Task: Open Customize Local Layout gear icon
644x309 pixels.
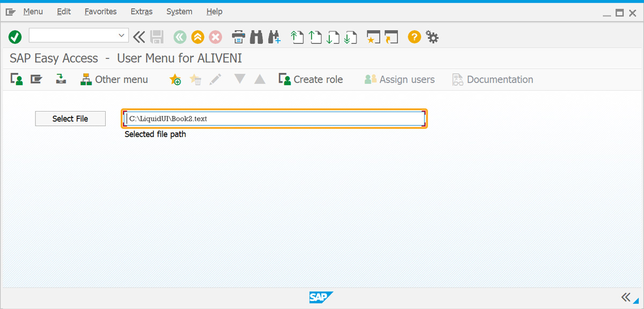Action: point(432,36)
